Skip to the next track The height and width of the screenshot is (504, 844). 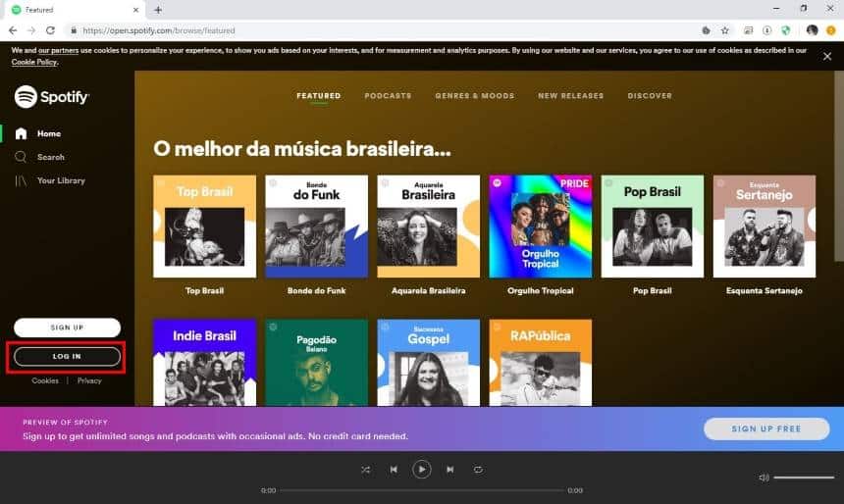pos(450,470)
